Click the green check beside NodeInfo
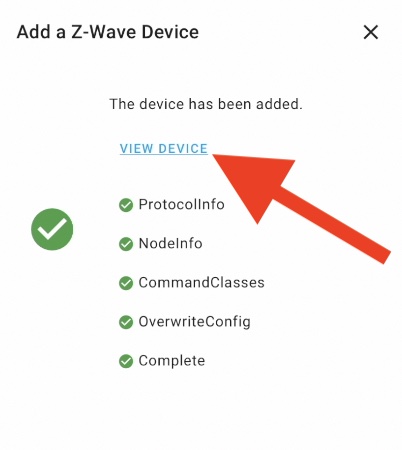This screenshot has height=450, width=402. click(x=126, y=244)
